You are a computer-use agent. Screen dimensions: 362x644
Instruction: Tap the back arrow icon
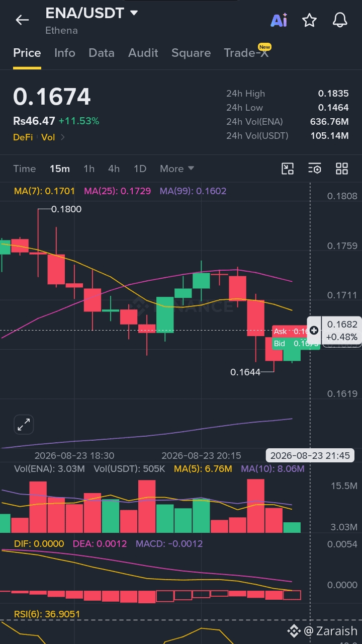[x=22, y=20]
